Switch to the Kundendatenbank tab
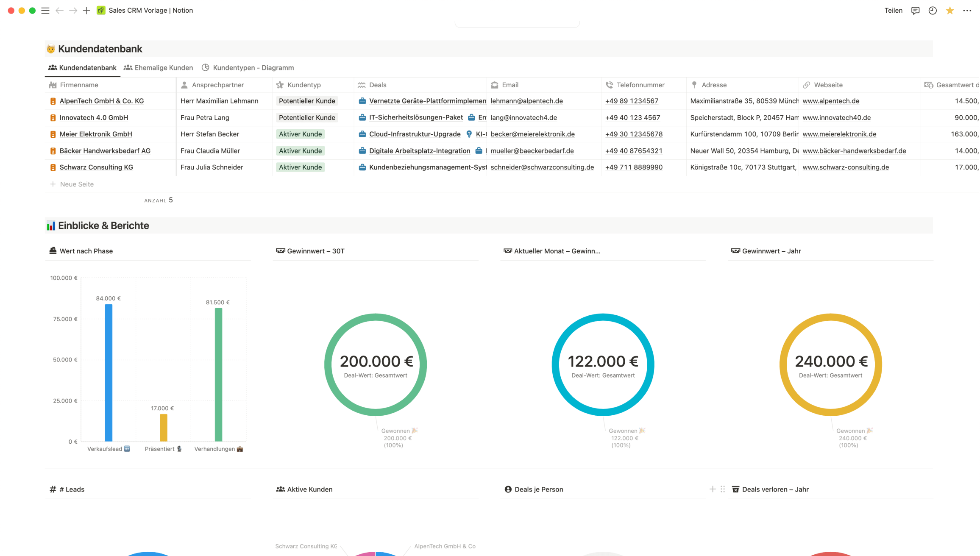The width and height of the screenshot is (980, 556). tap(82, 68)
